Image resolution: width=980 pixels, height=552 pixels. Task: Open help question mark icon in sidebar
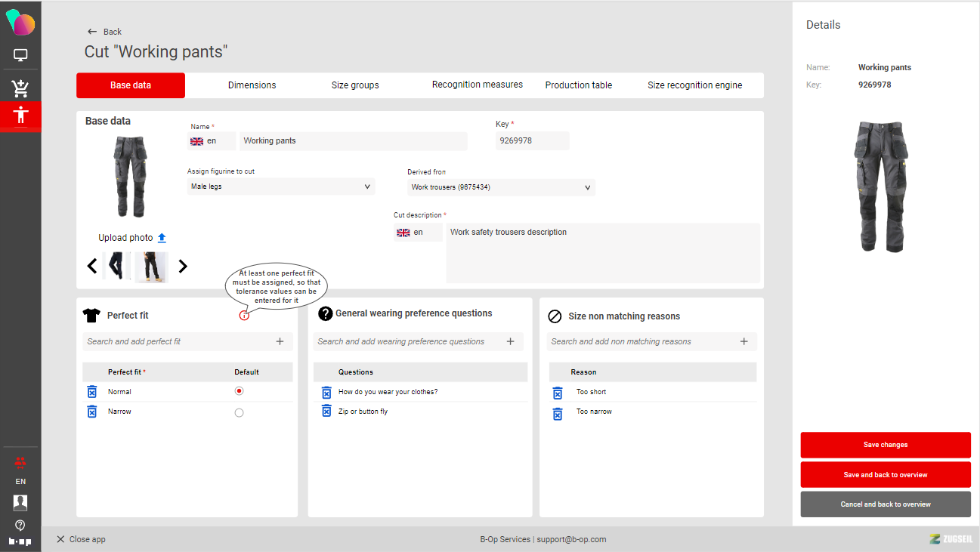pyautogui.click(x=20, y=526)
